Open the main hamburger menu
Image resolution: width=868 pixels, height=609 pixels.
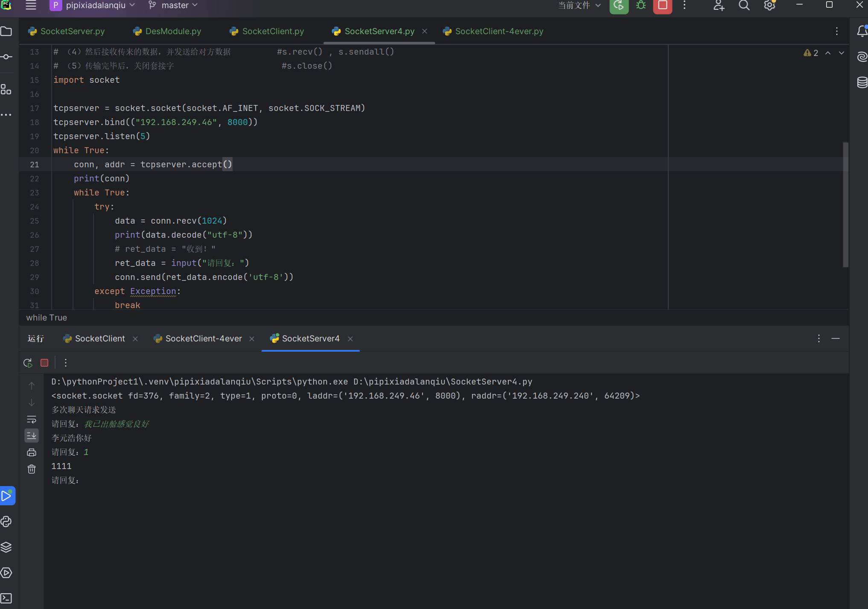[x=31, y=6]
